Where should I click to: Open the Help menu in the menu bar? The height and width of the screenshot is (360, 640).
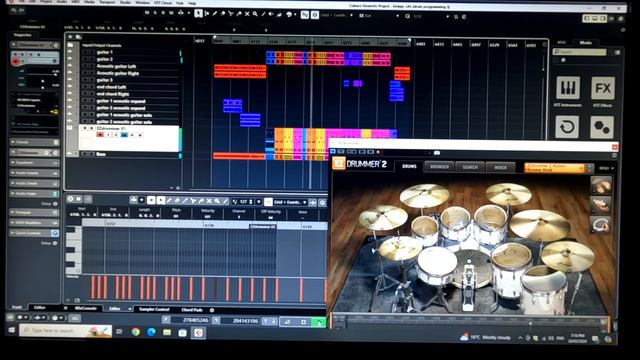[192, 3]
